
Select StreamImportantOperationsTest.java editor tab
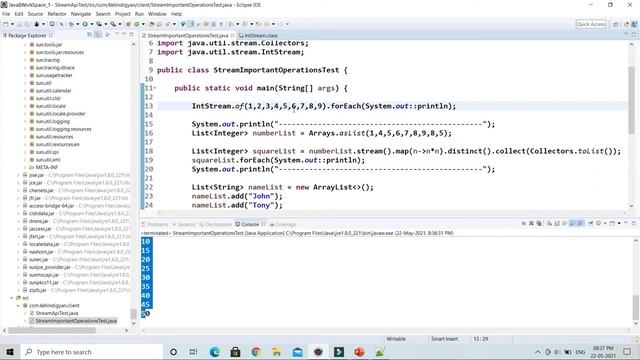point(187,36)
